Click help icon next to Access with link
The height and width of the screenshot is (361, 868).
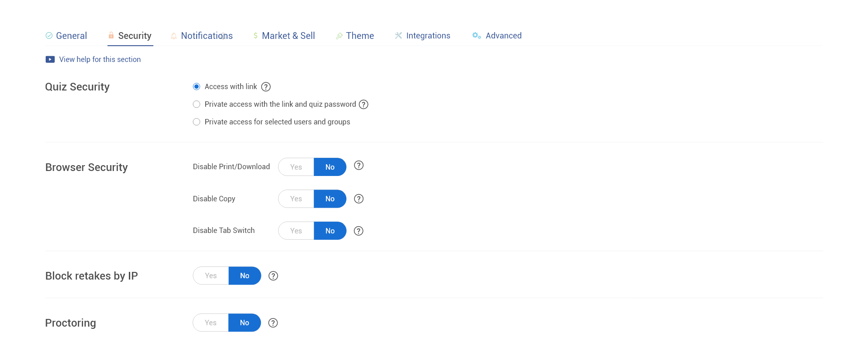click(x=266, y=87)
